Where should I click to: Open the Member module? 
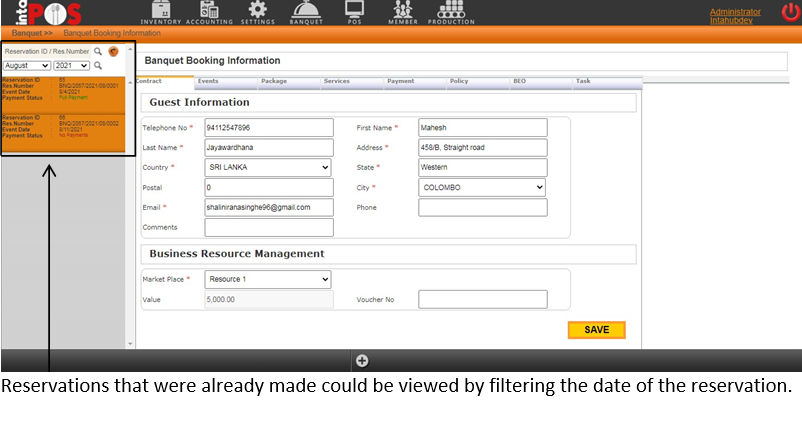402,12
